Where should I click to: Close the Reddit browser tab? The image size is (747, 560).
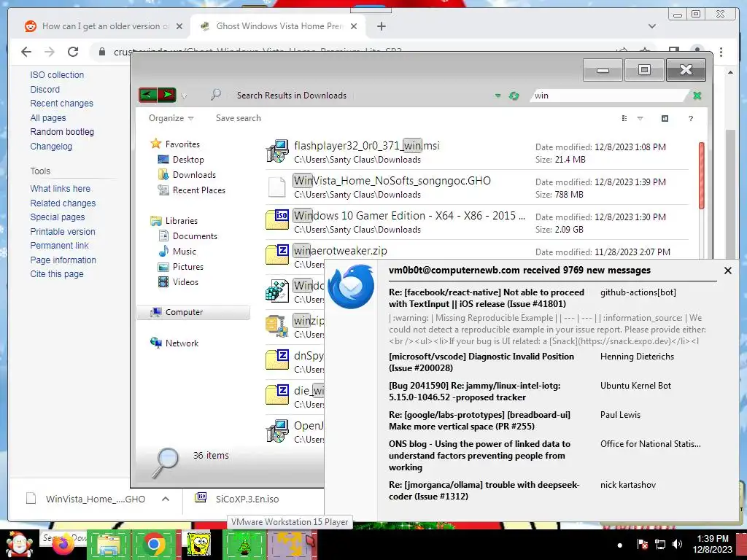179,26
